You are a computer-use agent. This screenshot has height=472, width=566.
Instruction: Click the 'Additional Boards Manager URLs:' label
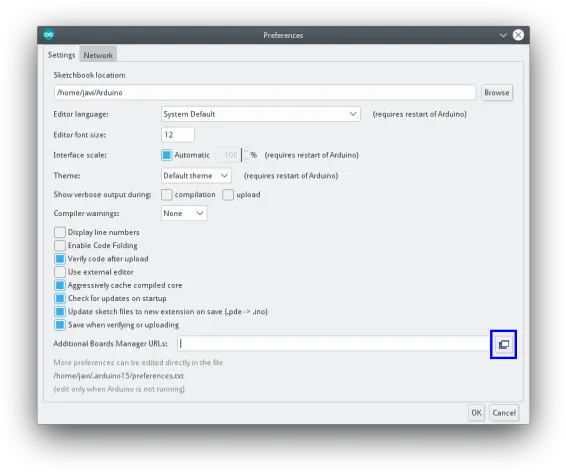(110, 344)
